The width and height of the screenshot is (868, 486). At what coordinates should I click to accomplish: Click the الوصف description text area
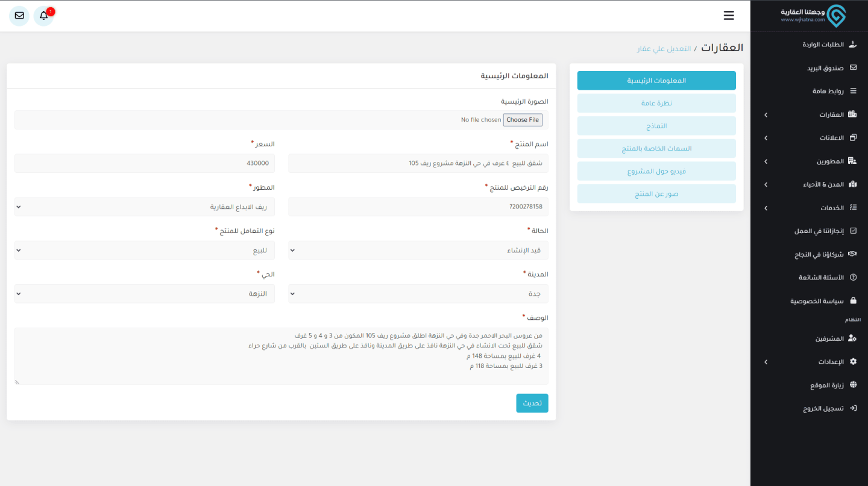(281, 356)
